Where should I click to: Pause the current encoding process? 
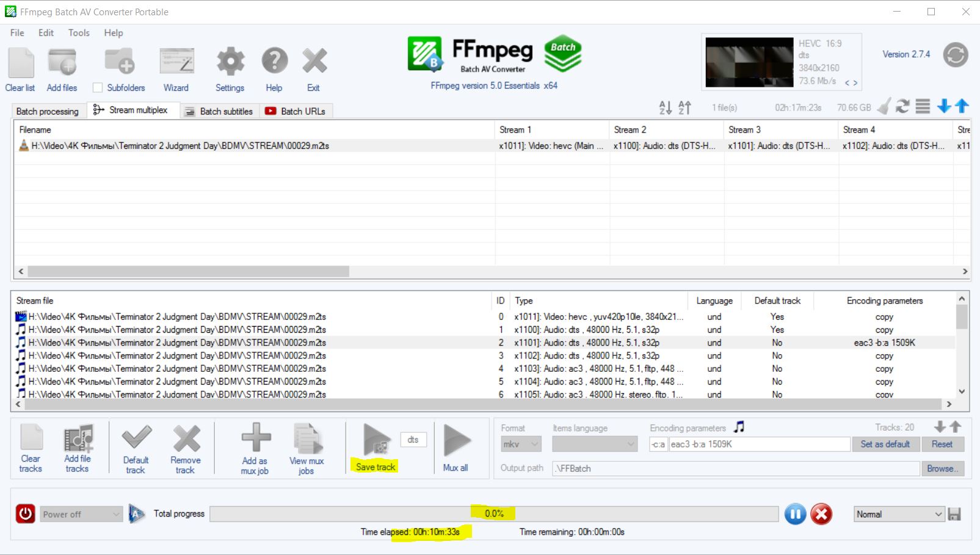coord(795,514)
